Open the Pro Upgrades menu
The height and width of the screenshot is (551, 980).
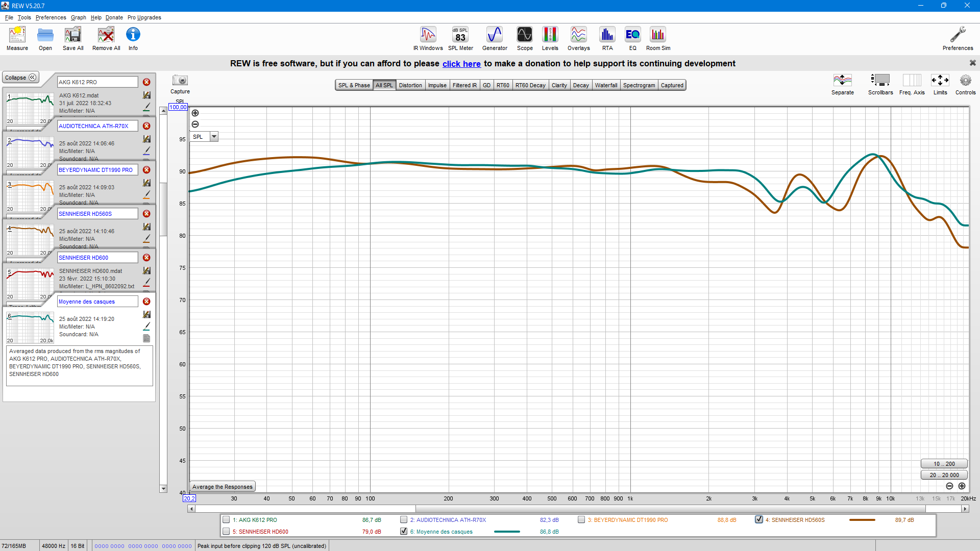pyautogui.click(x=144, y=17)
